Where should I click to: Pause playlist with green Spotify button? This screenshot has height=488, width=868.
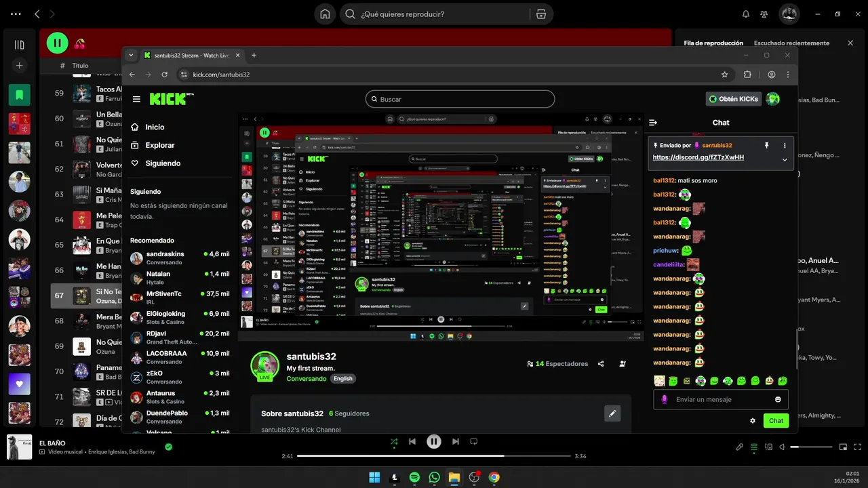click(57, 43)
